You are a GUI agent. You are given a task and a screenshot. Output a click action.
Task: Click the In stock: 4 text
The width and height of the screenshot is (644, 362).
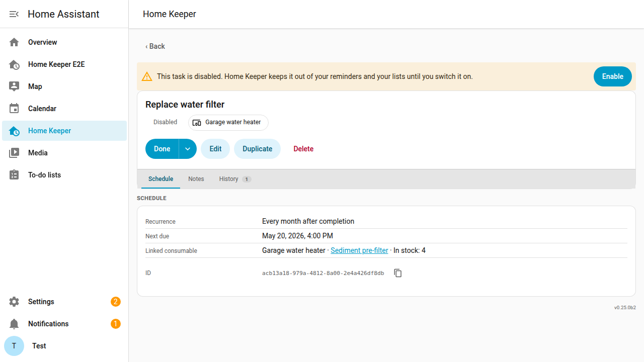[x=410, y=250]
